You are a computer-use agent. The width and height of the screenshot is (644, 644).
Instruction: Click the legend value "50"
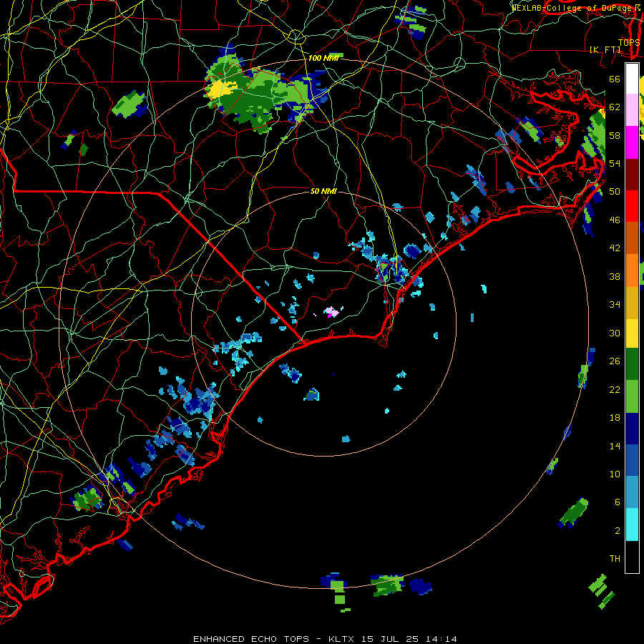(x=615, y=191)
